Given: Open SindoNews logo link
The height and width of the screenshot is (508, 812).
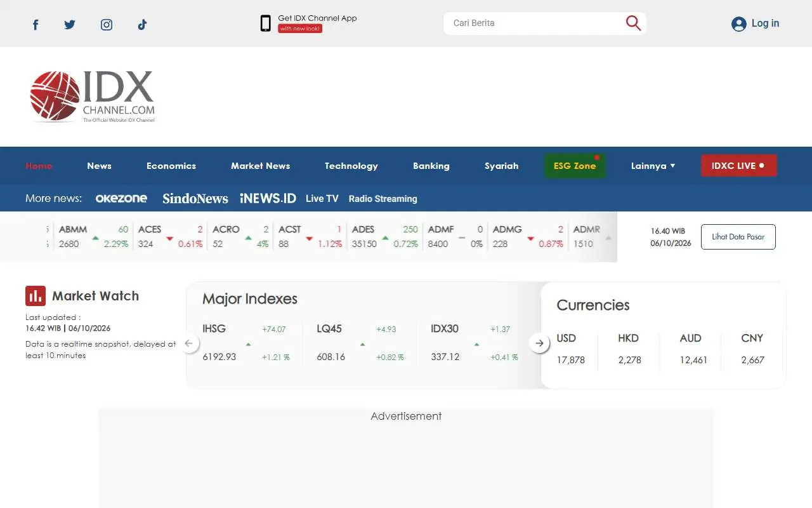Looking at the screenshot, I should click(x=195, y=199).
